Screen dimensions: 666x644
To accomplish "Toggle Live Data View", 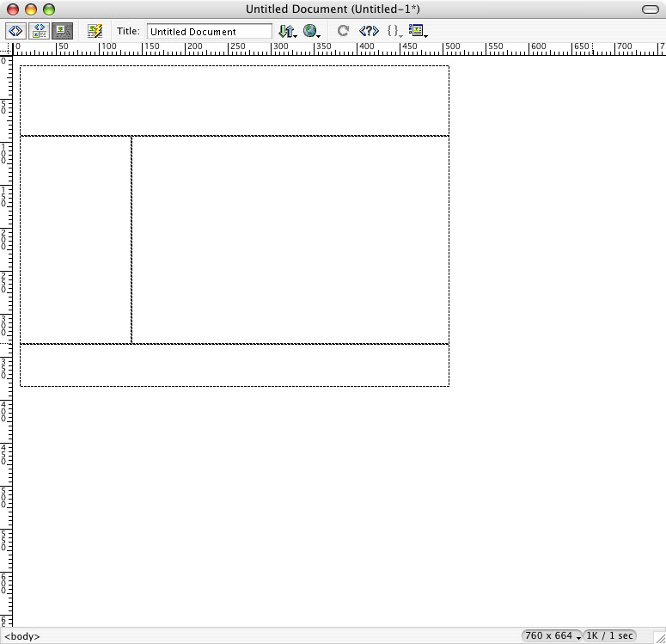I will [x=95, y=31].
